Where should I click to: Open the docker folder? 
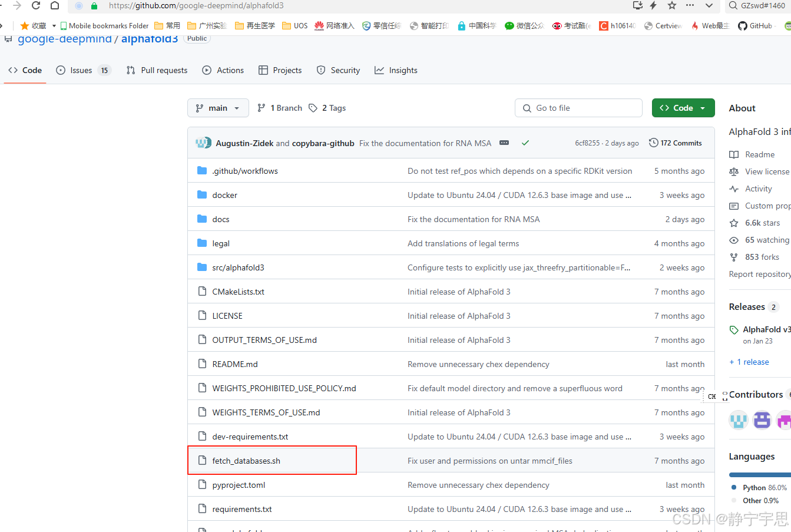(225, 195)
